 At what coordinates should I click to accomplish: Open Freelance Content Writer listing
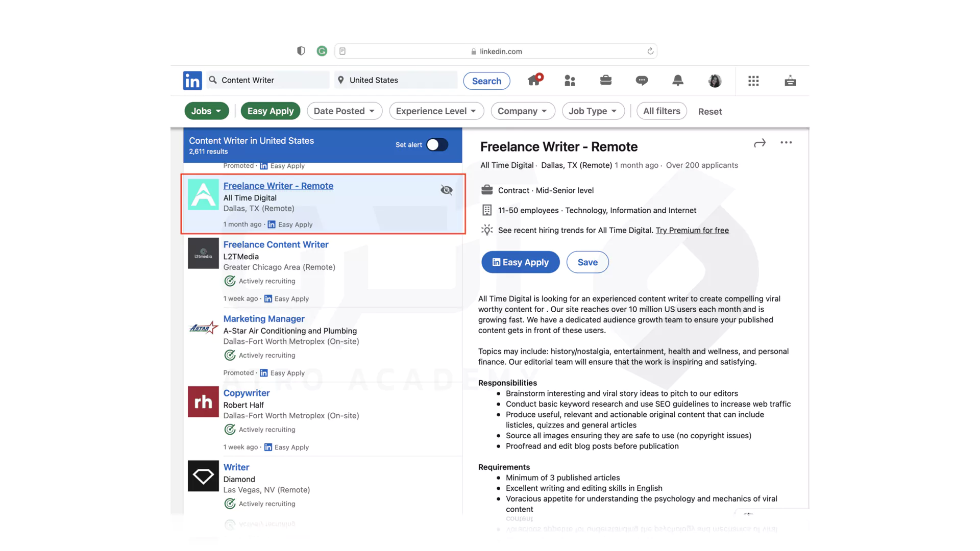276,245
